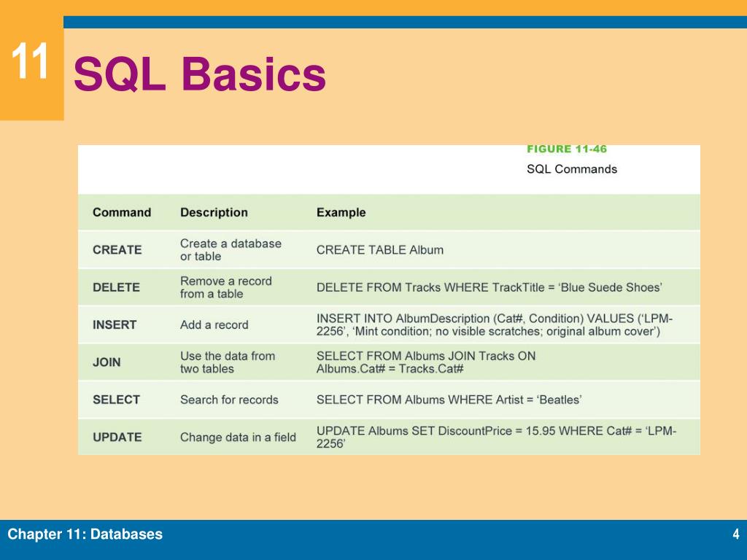747x560 pixels.
Task: Click the 'Change data in a field' description
Action: point(238,437)
